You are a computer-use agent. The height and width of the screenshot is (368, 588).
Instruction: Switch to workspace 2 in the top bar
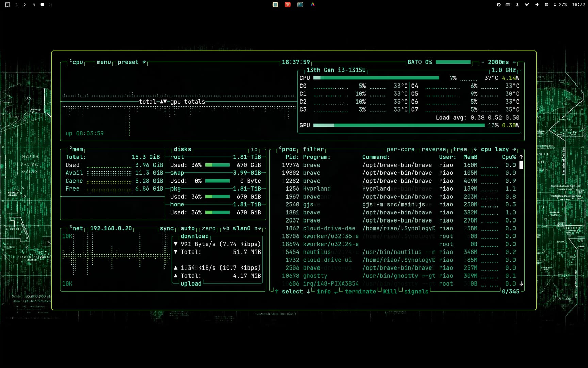coord(25,5)
